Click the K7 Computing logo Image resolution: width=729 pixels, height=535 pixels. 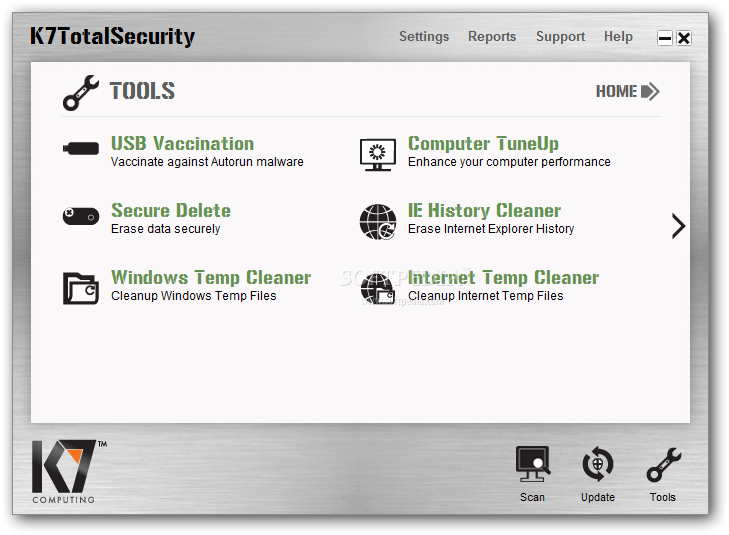click(x=69, y=471)
